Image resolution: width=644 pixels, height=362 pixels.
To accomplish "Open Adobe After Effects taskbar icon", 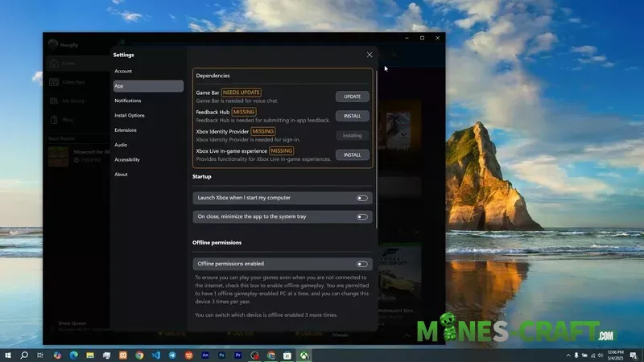I will [205, 355].
